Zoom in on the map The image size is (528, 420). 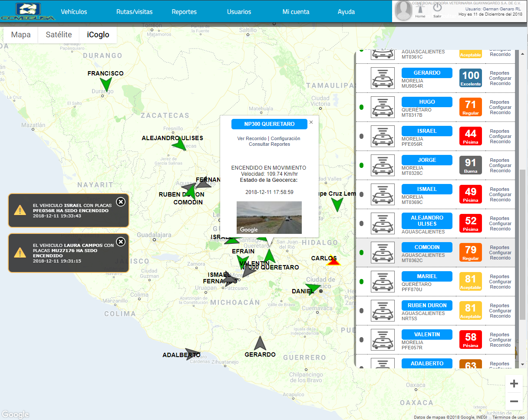point(514,384)
